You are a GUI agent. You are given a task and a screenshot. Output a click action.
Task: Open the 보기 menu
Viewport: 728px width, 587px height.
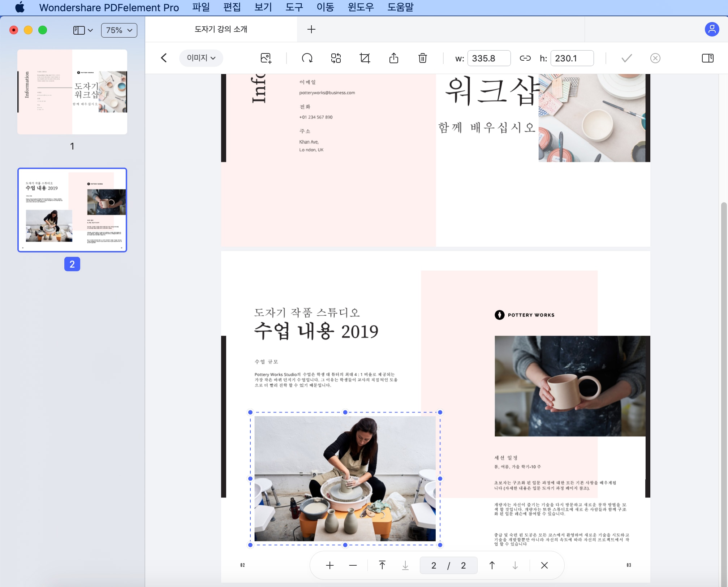click(x=263, y=7)
